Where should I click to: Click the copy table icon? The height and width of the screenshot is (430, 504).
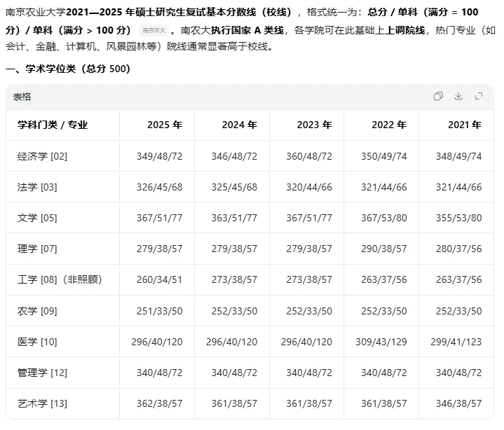click(x=438, y=96)
